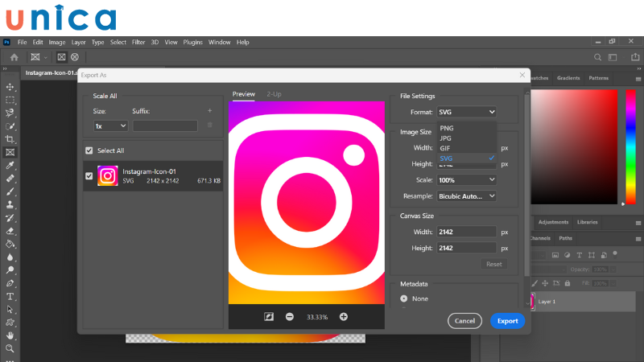Click the canvas Width input field
644x362 pixels.
(x=466, y=232)
